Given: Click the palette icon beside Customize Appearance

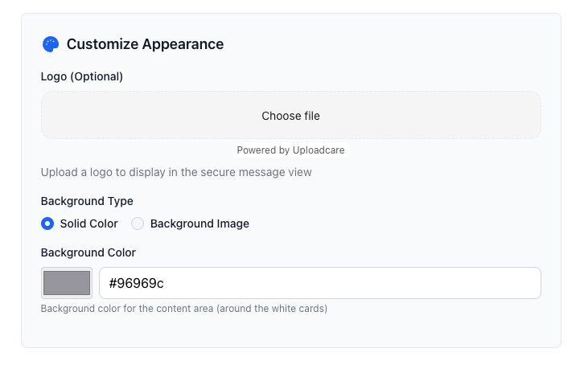Looking at the screenshot, I should pyautogui.click(x=51, y=44).
